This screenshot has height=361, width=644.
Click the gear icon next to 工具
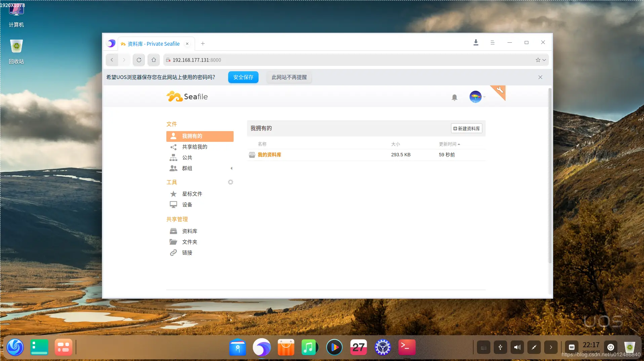[x=230, y=182]
